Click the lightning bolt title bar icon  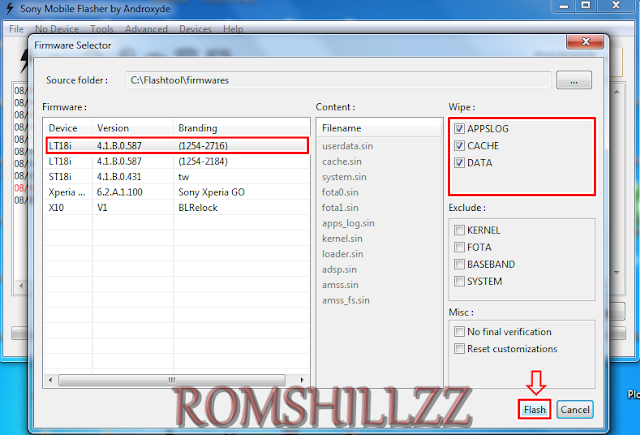point(10,8)
